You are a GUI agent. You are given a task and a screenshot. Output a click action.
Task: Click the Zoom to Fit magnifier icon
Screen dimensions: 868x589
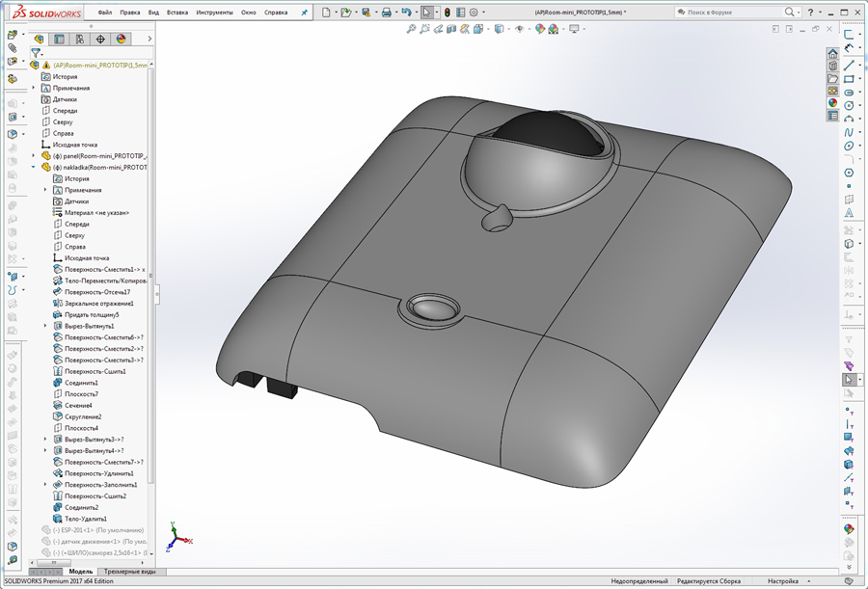412,30
